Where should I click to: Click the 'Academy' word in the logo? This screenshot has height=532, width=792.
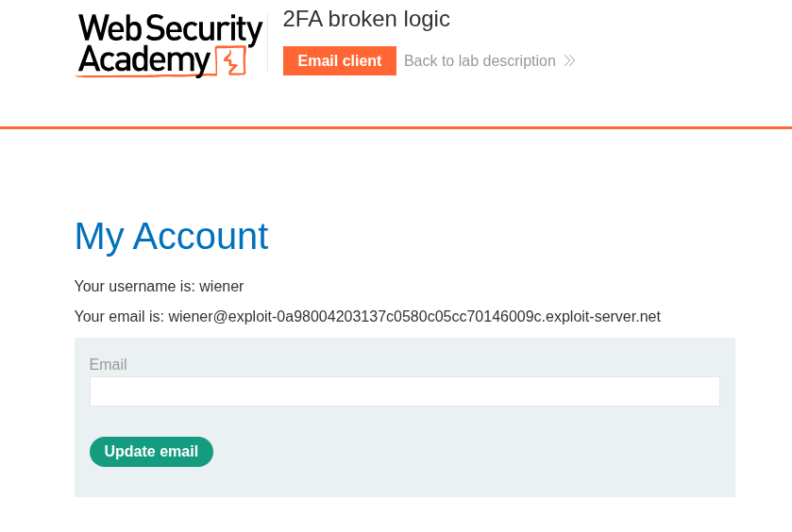pos(143,59)
